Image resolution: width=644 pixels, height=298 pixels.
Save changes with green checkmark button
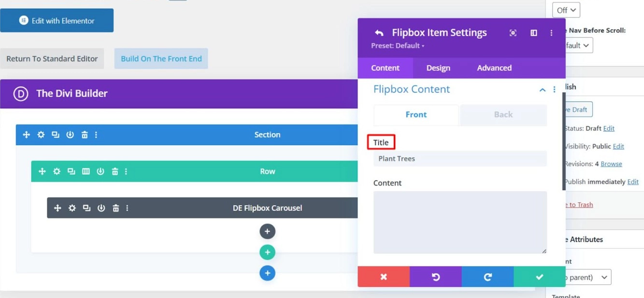540,277
